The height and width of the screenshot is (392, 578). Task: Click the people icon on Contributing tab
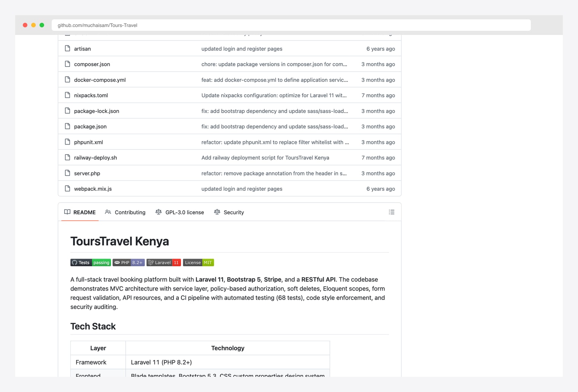108,212
